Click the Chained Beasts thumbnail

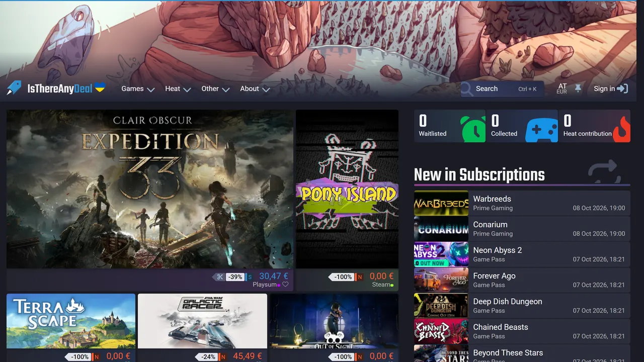click(441, 331)
